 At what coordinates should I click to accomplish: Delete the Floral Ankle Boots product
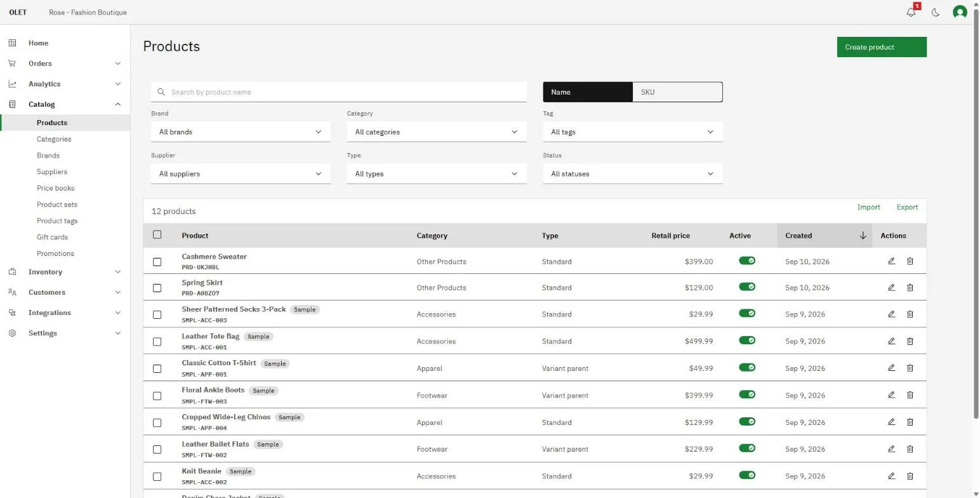[x=910, y=395]
